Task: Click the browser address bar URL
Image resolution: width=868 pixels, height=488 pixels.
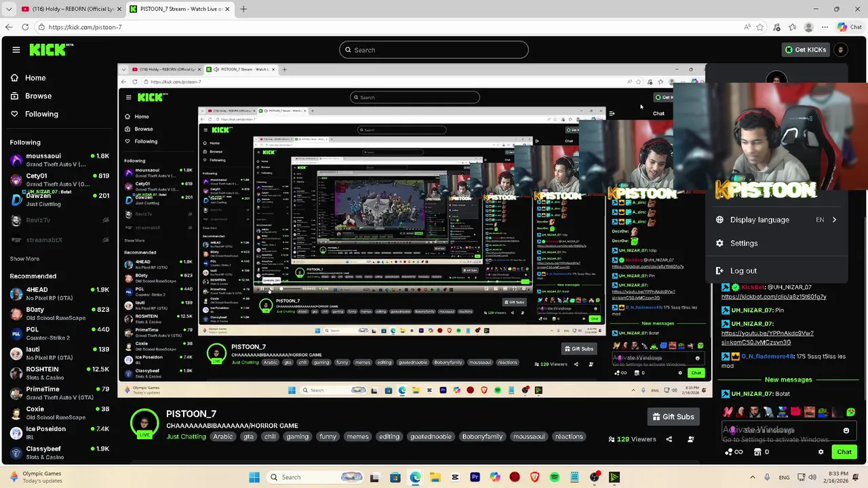Action: [x=85, y=27]
